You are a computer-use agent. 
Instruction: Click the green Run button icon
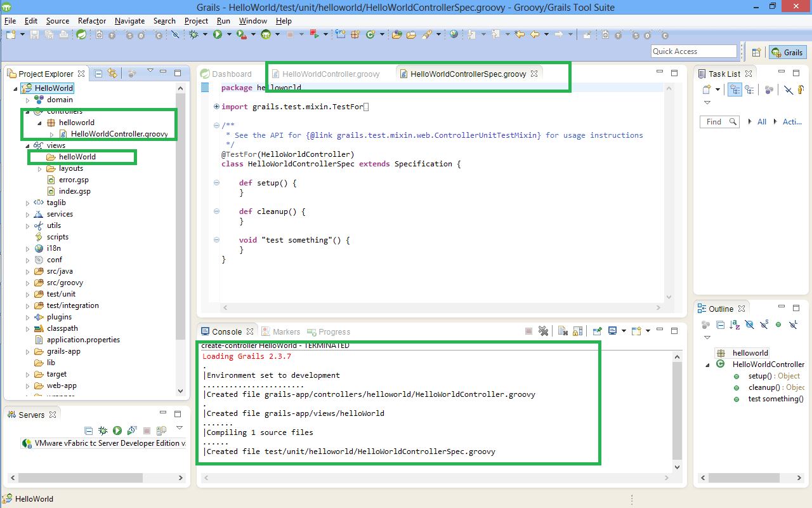coord(218,34)
